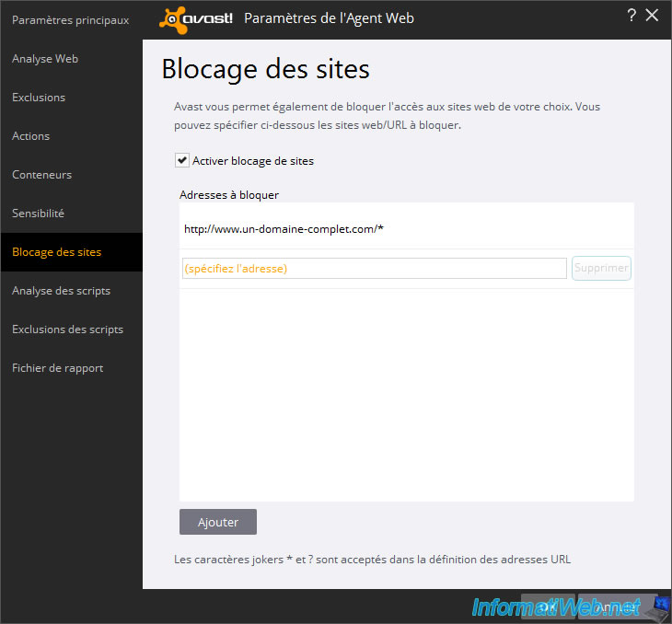Open 'Sensibilité' settings
This screenshot has height=624, width=672.
tap(39, 214)
